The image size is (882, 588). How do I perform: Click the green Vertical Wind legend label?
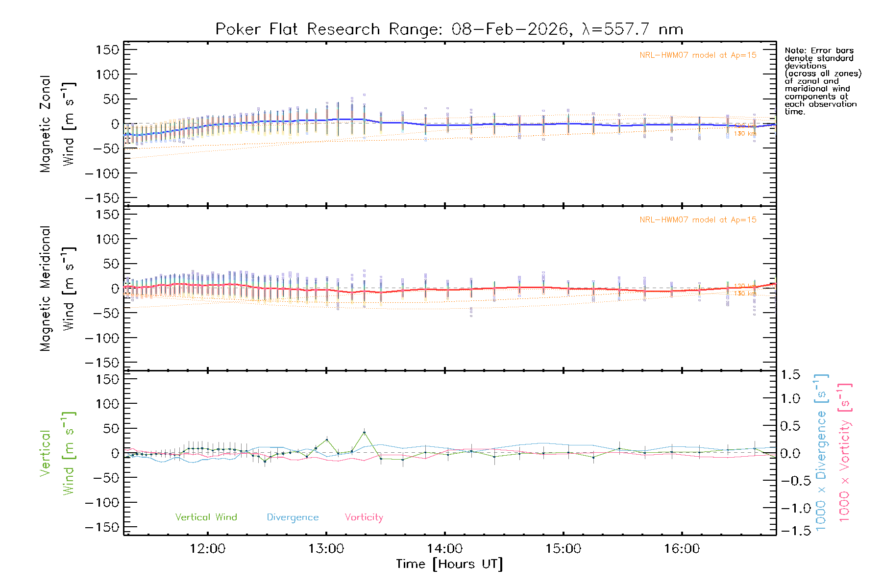tap(206, 517)
